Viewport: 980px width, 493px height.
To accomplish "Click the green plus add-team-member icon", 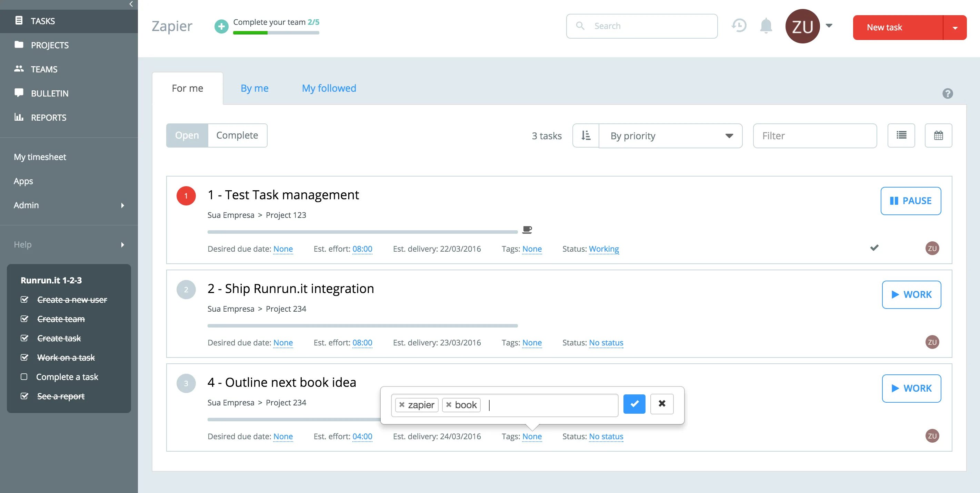I will point(221,27).
